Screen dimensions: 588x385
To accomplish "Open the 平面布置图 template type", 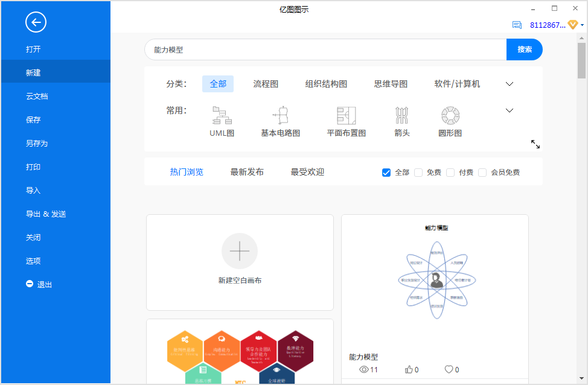I will 346,115.
